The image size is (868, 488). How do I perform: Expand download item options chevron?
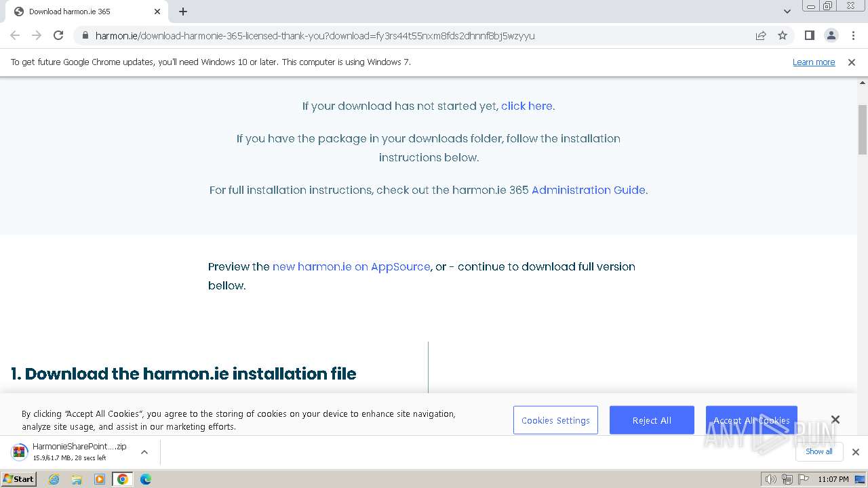click(x=144, y=451)
